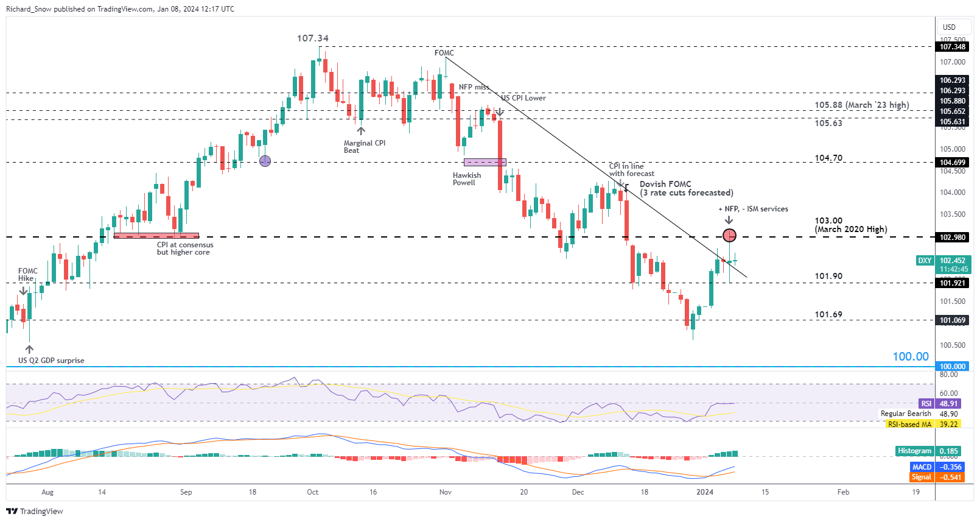Click the 105.880 price label
Image resolution: width=980 pixels, height=522 pixels.
click(952, 101)
